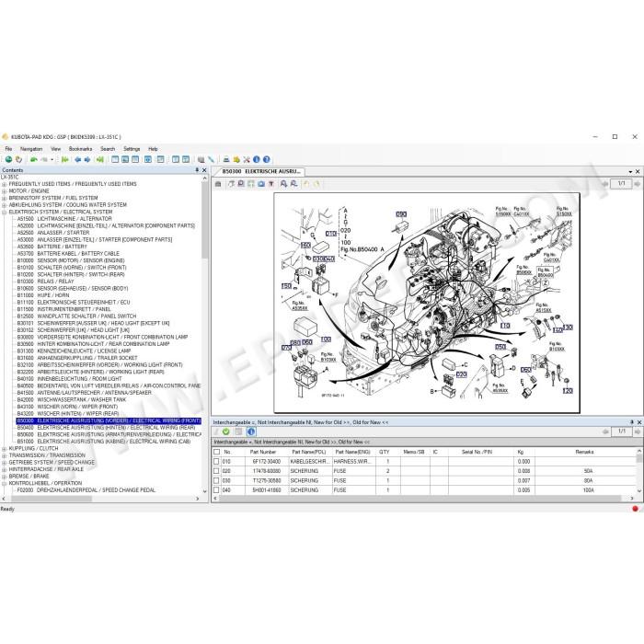This screenshot has height=644, width=644.
Task: Select A53500 BATTERIE / BATTERY item
Action: 52,247
